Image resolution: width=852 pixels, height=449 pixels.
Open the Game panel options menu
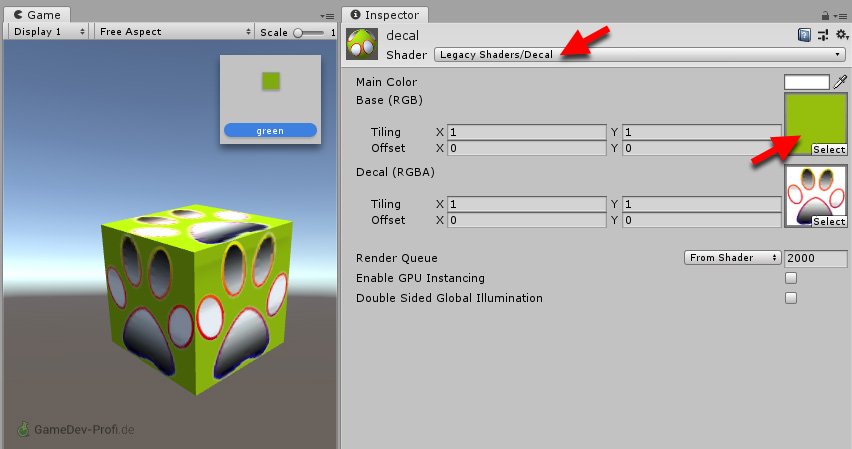327,16
